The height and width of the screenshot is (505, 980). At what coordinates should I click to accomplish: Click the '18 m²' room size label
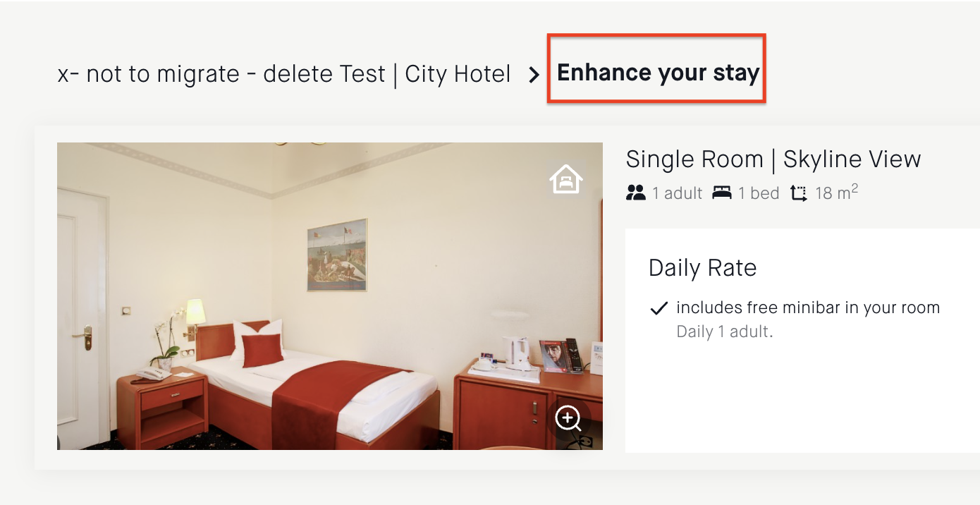point(836,193)
